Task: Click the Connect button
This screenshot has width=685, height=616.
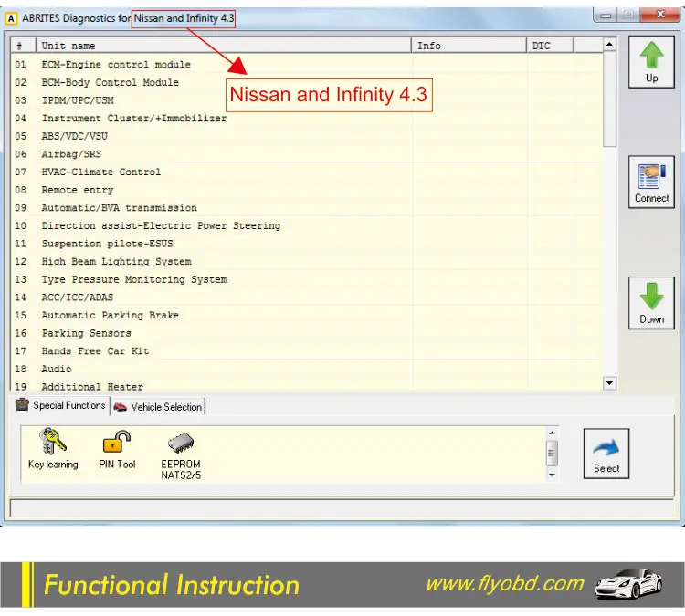Action: (651, 182)
